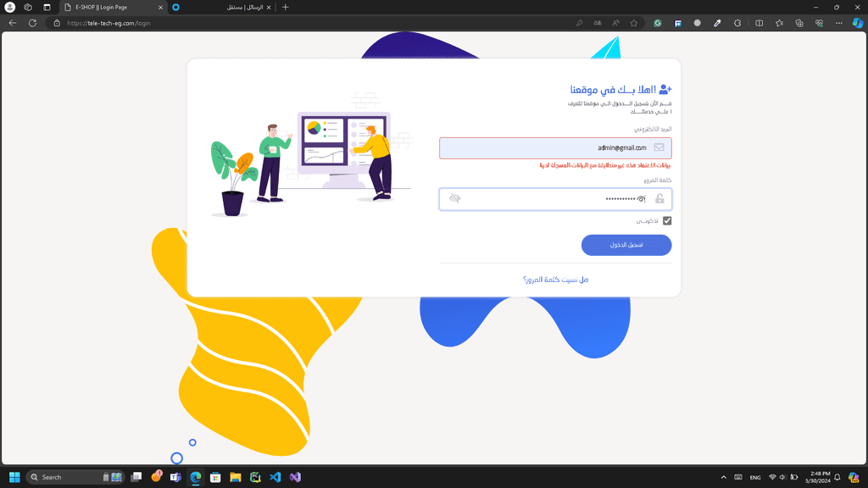Add page to favorites star icon
Screen dimensions: 868x488
(x=634, y=23)
